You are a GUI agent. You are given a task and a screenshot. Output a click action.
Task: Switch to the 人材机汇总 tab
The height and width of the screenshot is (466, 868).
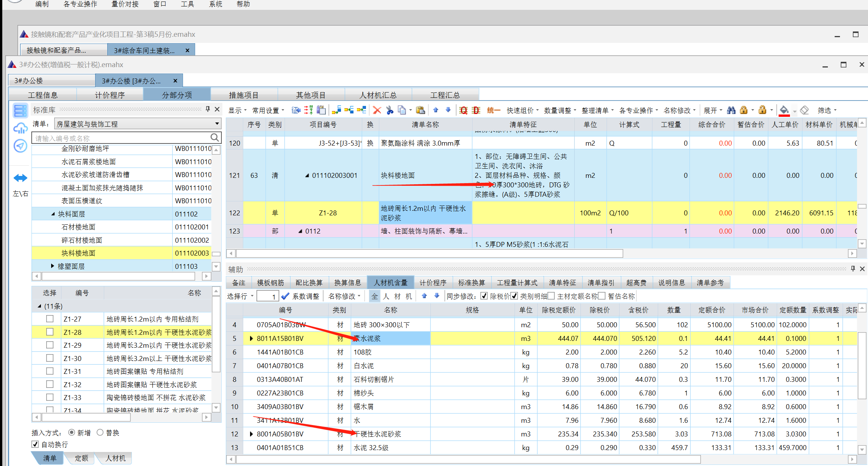coord(378,95)
